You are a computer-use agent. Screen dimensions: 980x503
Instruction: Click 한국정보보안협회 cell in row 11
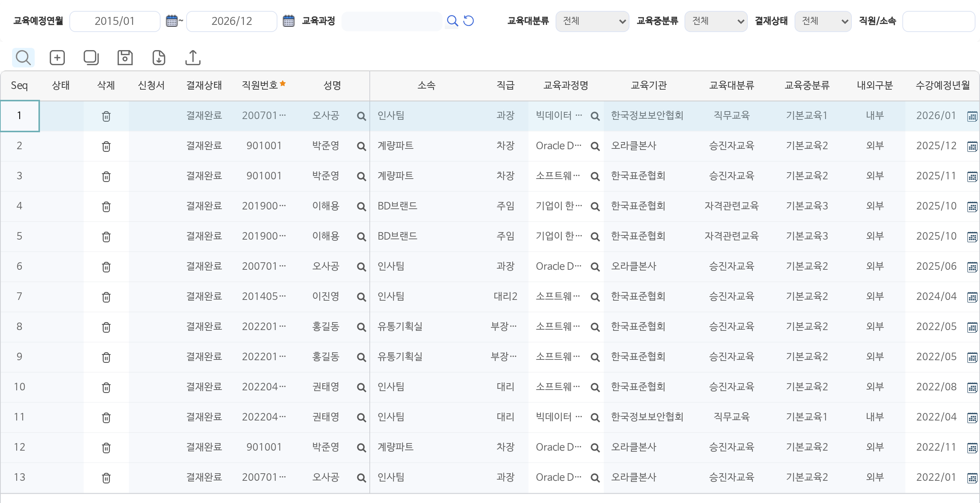[x=647, y=417]
